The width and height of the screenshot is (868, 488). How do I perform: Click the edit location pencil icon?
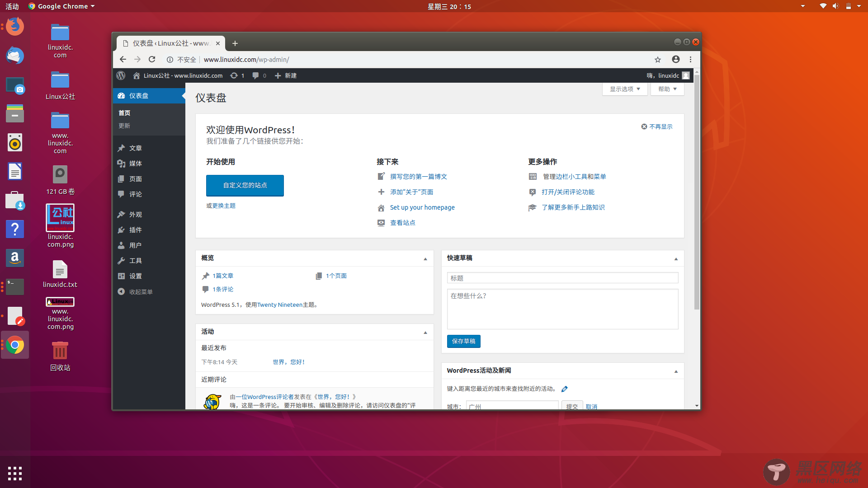564,389
